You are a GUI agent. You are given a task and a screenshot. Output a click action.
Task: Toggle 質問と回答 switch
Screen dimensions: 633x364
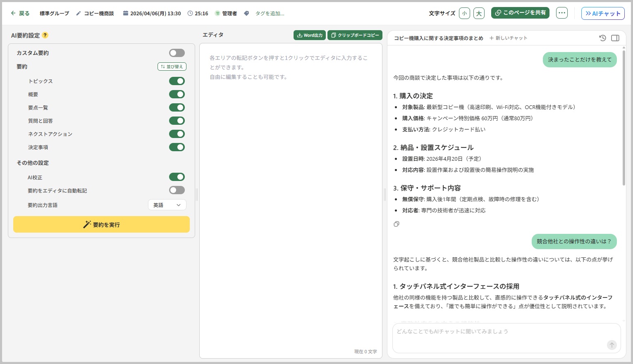coord(177,121)
